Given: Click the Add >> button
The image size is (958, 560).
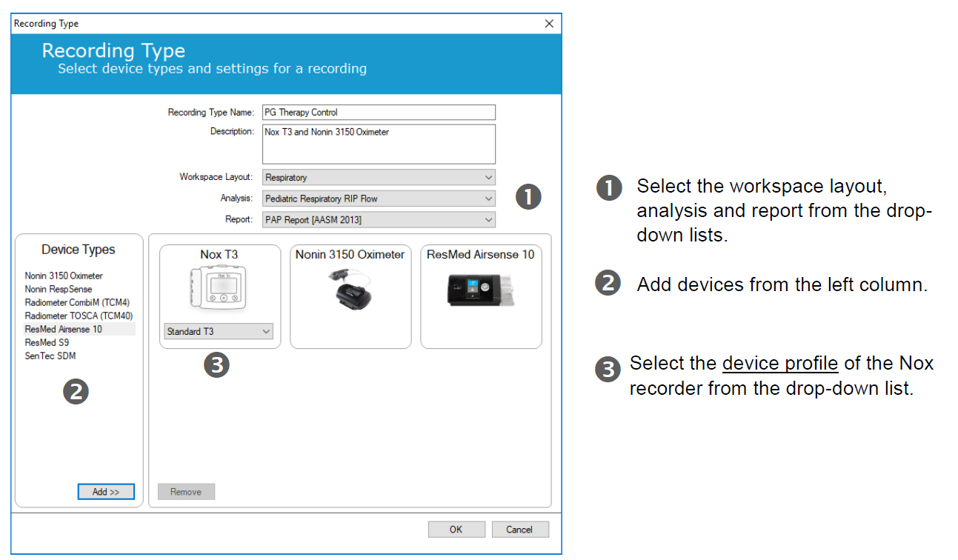Looking at the screenshot, I should pyautogui.click(x=106, y=492).
